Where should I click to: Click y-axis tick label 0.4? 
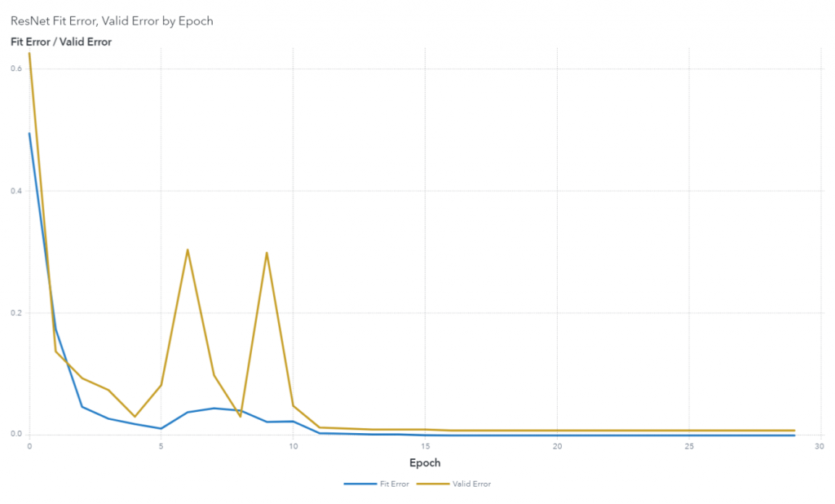(x=16, y=191)
